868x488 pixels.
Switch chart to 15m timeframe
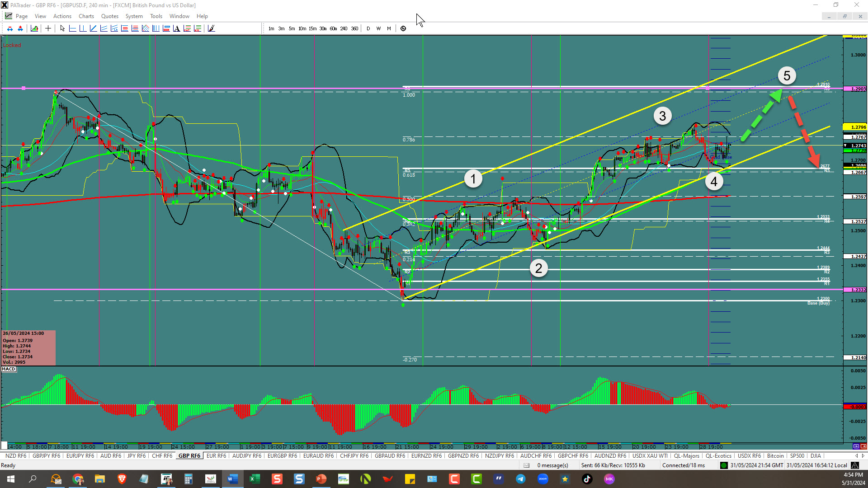click(313, 28)
